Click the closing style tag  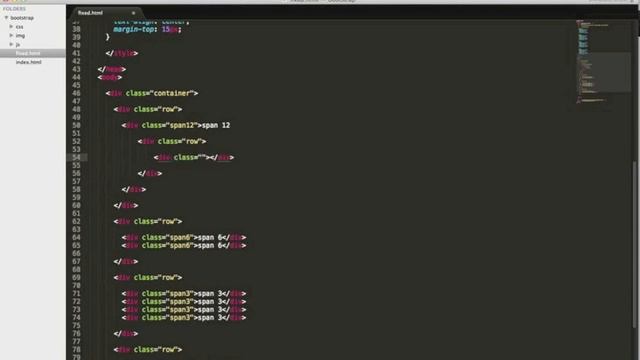tap(122, 53)
